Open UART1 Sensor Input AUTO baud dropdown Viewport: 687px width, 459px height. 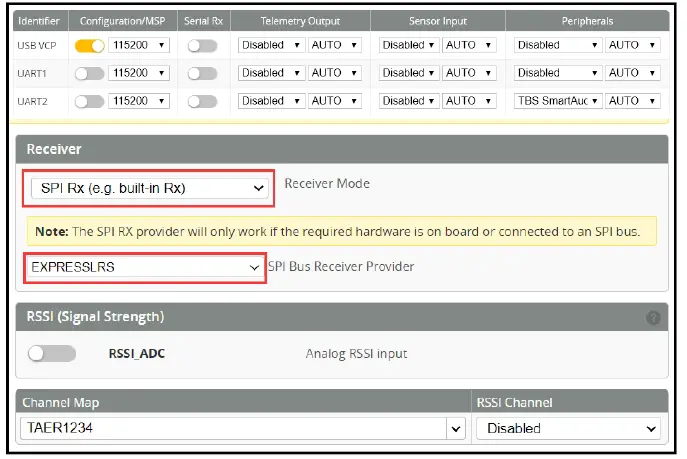(x=469, y=73)
